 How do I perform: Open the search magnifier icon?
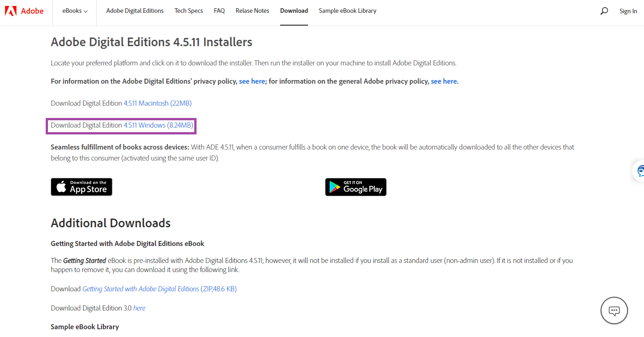point(604,11)
